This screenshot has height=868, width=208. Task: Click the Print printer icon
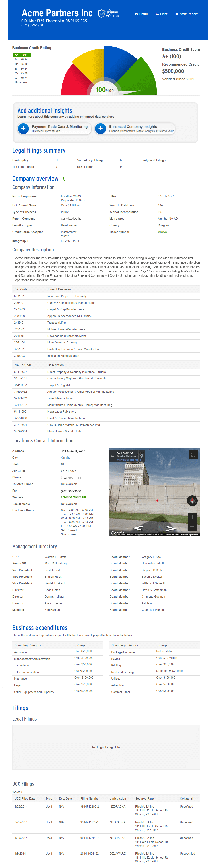click(157, 14)
